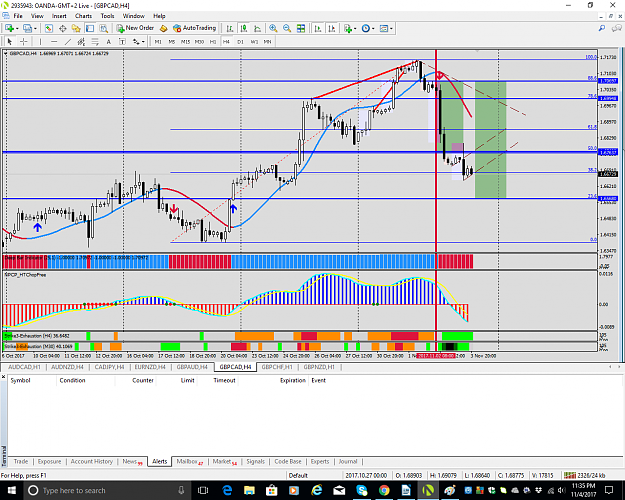Tile chart windows
Image resolution: width=625 pixels, height=500 pixels.
pyautogui.click(x=301, y=28)
